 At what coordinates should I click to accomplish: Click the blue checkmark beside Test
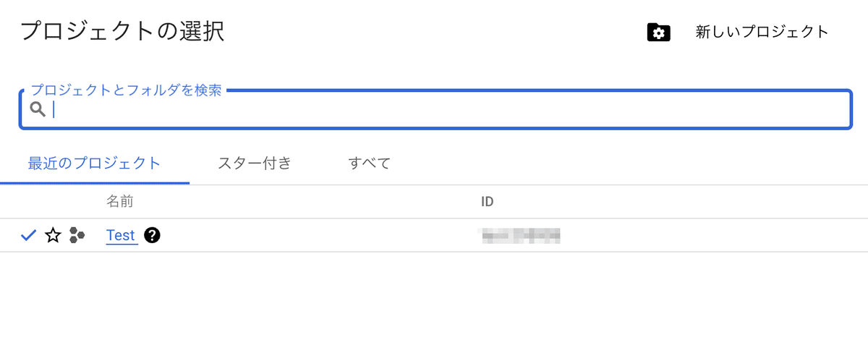(x=29, y=235)
